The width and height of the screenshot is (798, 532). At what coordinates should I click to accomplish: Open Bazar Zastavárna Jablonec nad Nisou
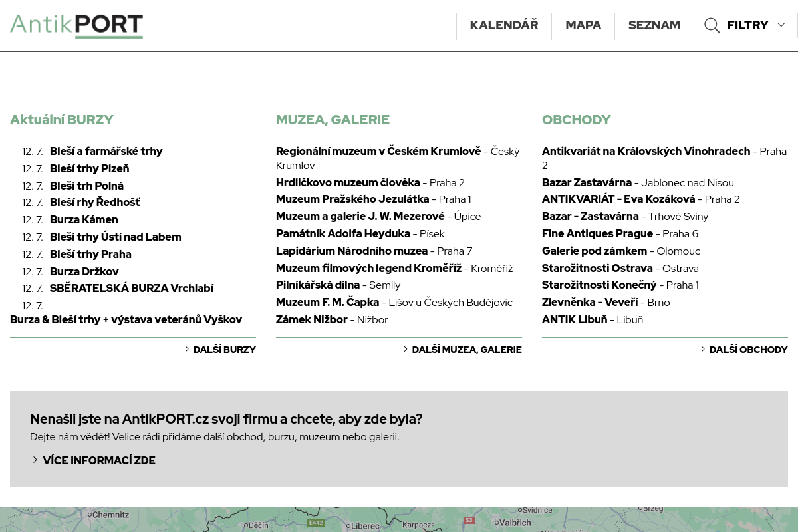587,183
